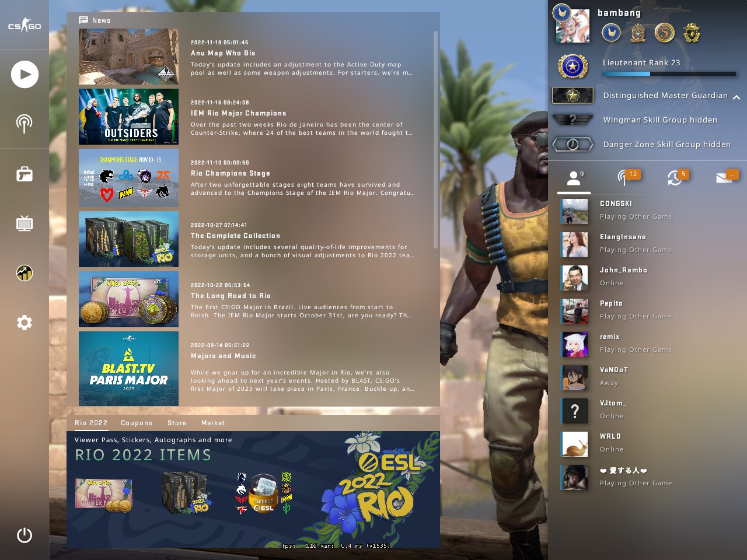This screenshot has width=747, height=560.
Task: Click the Wingman skill group question-mark badge
Action: click(x=573, y=120)
